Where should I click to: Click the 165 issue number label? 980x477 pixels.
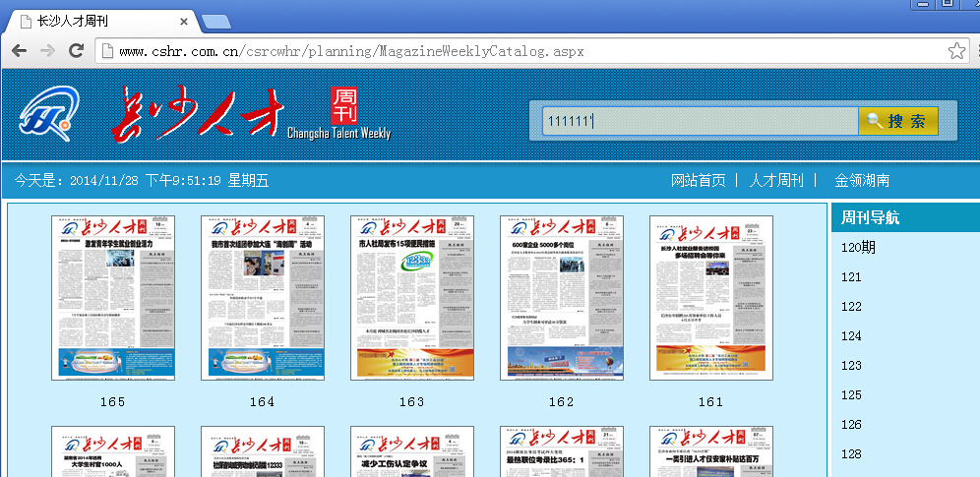pos(112,402)
